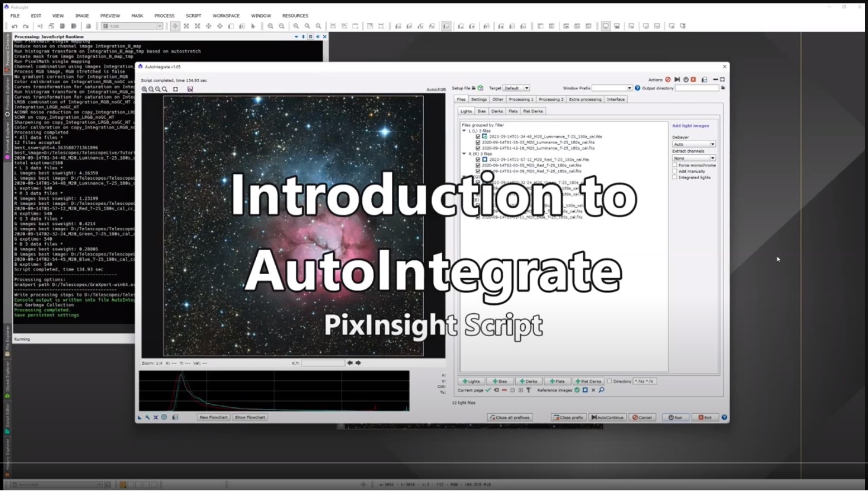Click the Show Flowchart button
Image resolution: width=868 pixels, height=492 pixels.
pos(250,417)
